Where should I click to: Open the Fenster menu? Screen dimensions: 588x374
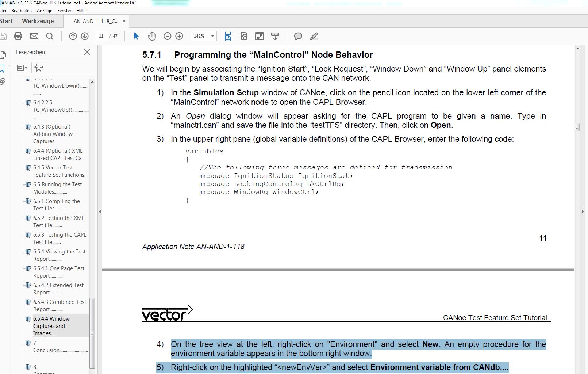pyautogui.click(x=64, y=11)
